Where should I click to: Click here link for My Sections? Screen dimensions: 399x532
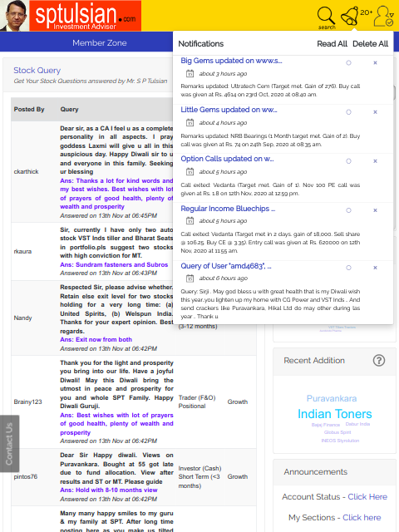click(362, 517)
